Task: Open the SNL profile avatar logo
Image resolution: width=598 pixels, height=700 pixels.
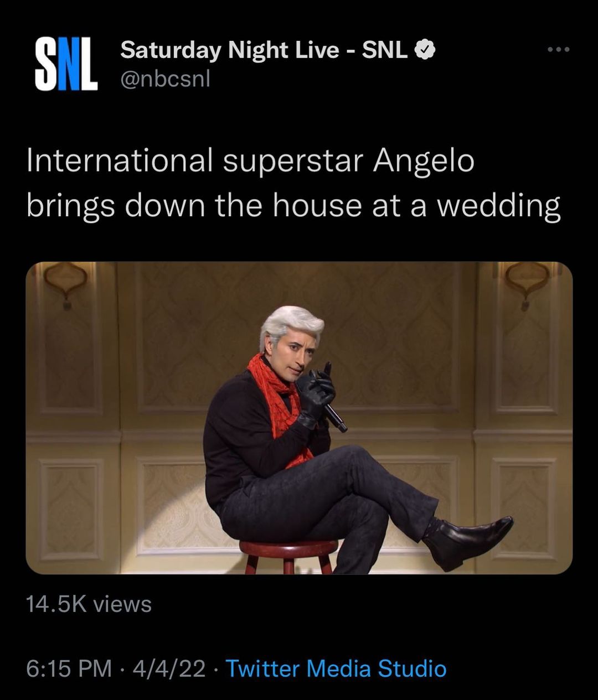Action: point(66,65)
